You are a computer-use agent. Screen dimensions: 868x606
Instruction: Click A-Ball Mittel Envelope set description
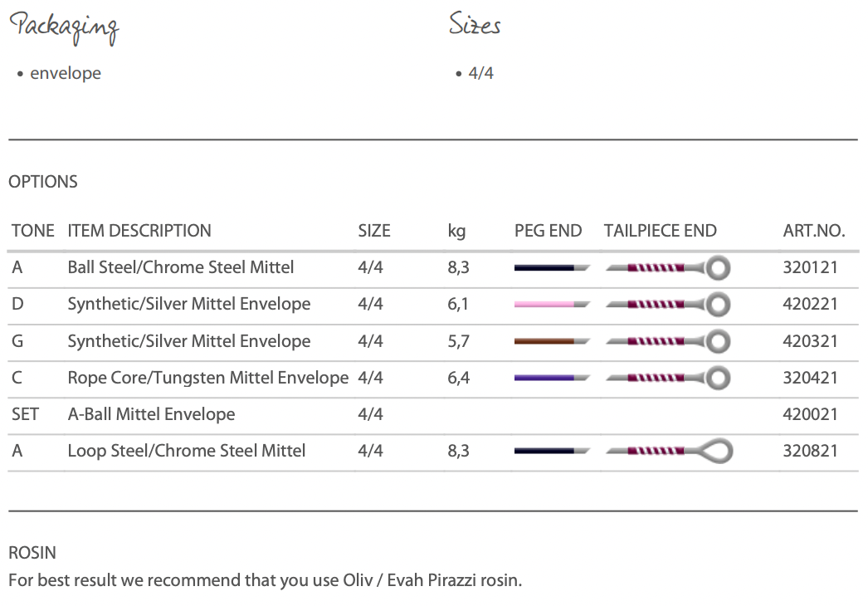(x=151, y=414)
